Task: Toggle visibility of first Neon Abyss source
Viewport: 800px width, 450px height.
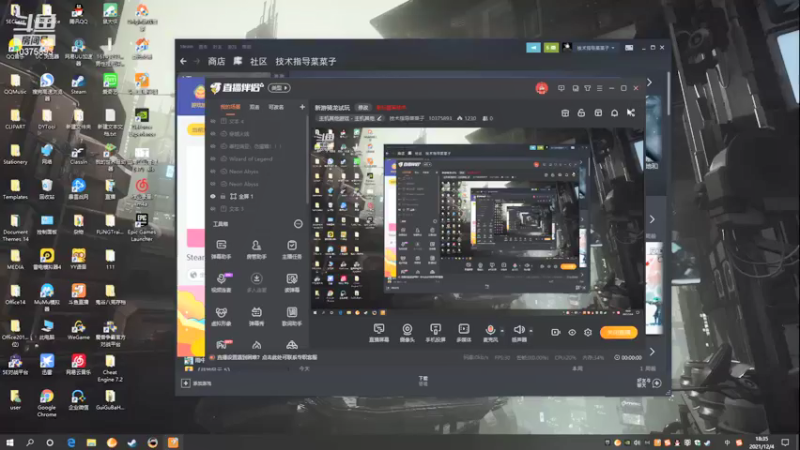Action: 213,171
